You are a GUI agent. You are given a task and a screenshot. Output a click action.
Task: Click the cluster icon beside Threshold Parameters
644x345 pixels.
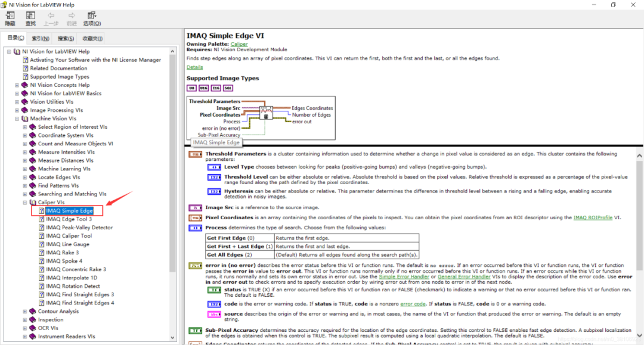(194, 153)
